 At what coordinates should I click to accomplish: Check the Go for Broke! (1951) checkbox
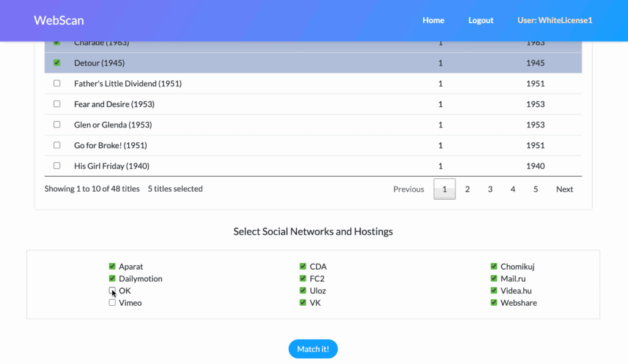click(x=57, y=145)
